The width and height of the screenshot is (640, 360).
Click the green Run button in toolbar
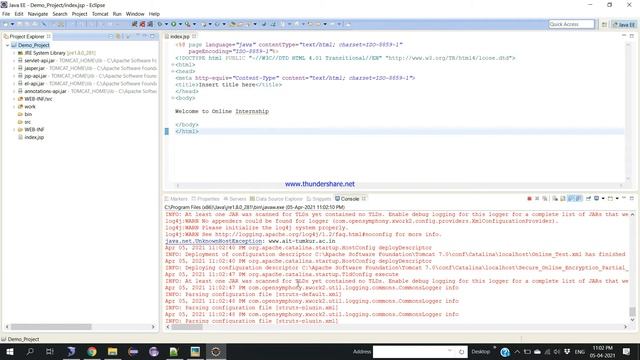tap(173, 24)
